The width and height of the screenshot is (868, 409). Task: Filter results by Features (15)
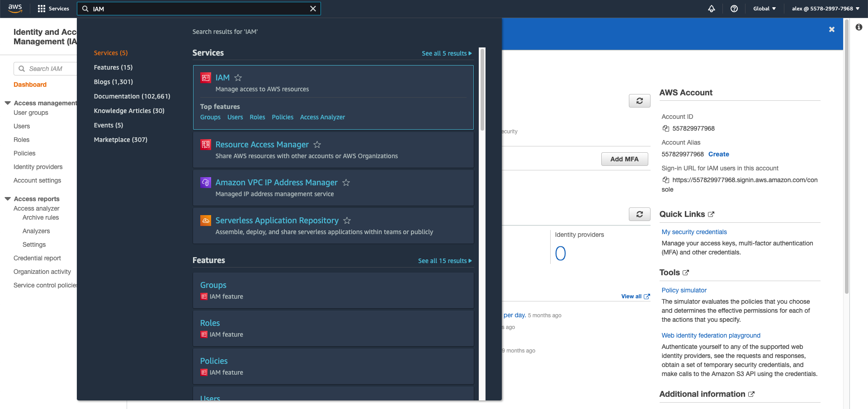coord(113,67)
